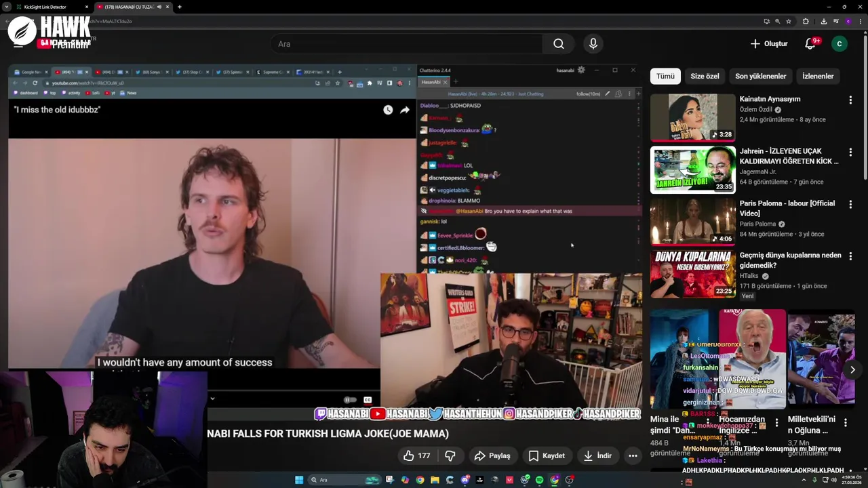Open options menu for Geçmiş dünya kupalarına
868x488 pixels.
pyautogui.click(x=850, y=256)
